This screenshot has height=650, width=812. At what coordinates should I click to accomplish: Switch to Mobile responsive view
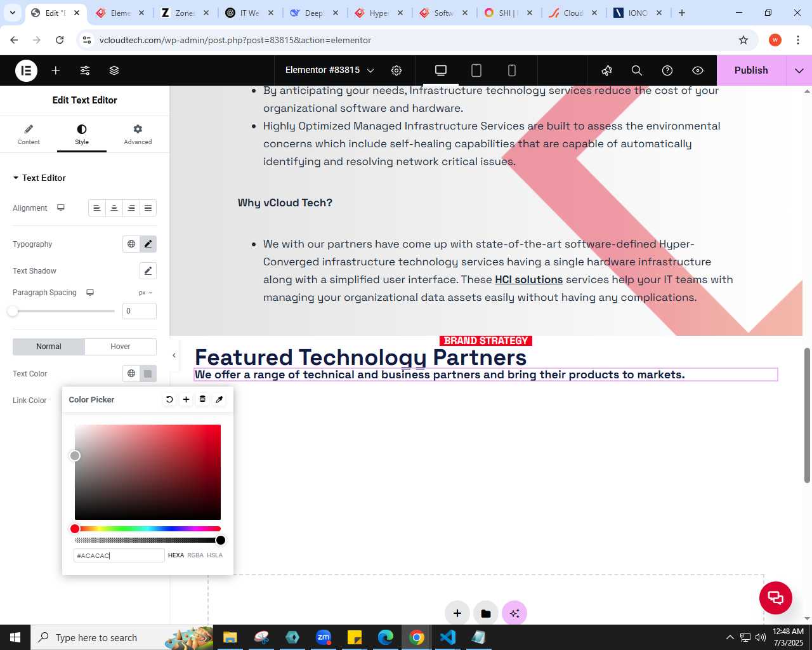[x=512, y=70]
